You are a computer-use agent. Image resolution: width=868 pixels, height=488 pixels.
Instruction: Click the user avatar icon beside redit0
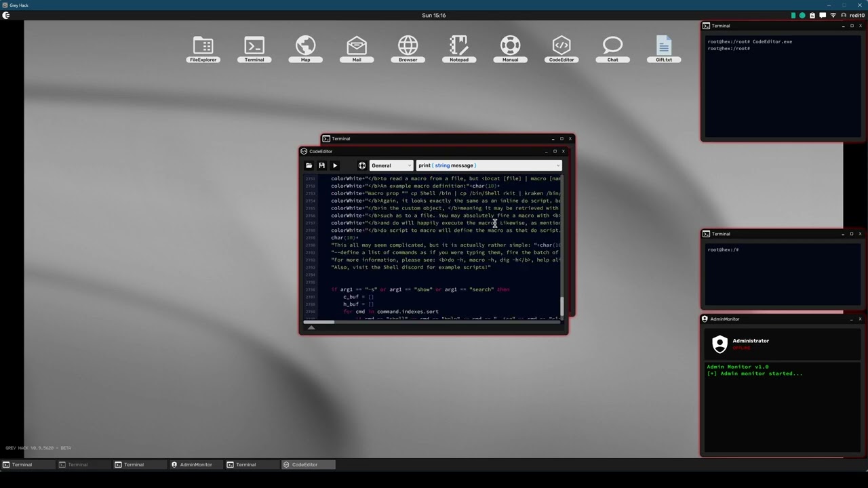[x=844, y=15]
